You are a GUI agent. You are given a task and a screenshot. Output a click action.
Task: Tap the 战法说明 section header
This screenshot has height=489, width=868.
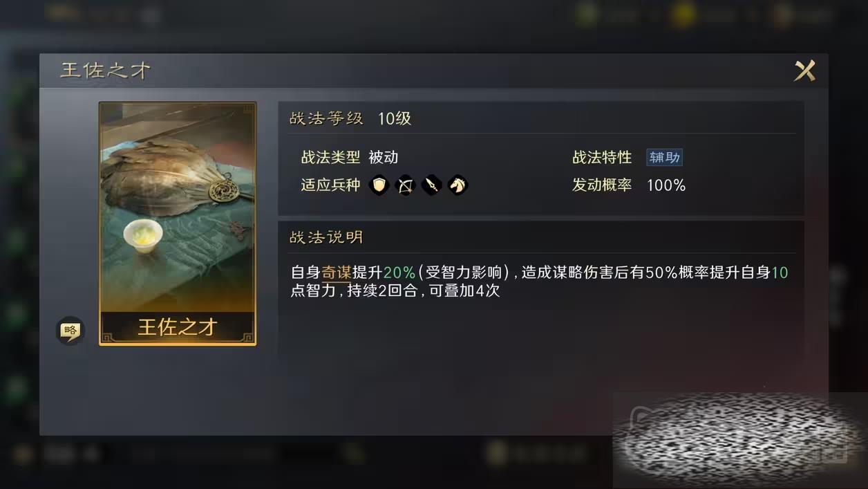point(326,237)
